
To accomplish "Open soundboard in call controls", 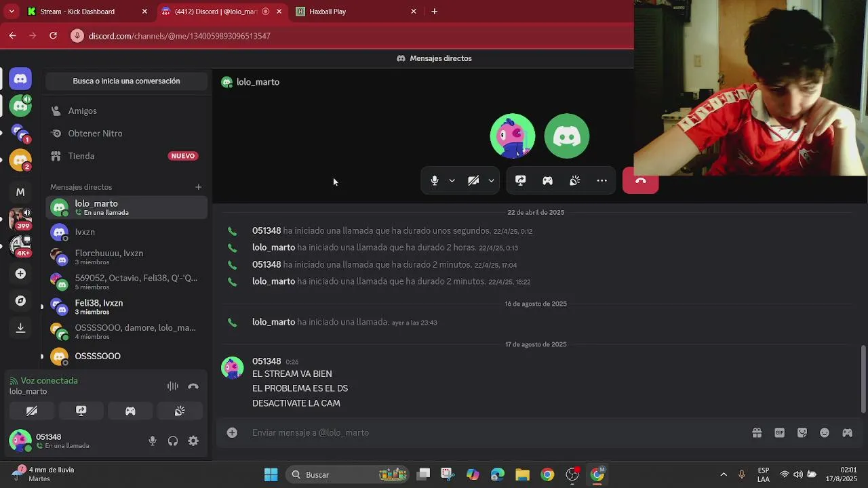I will coord(574,181).
